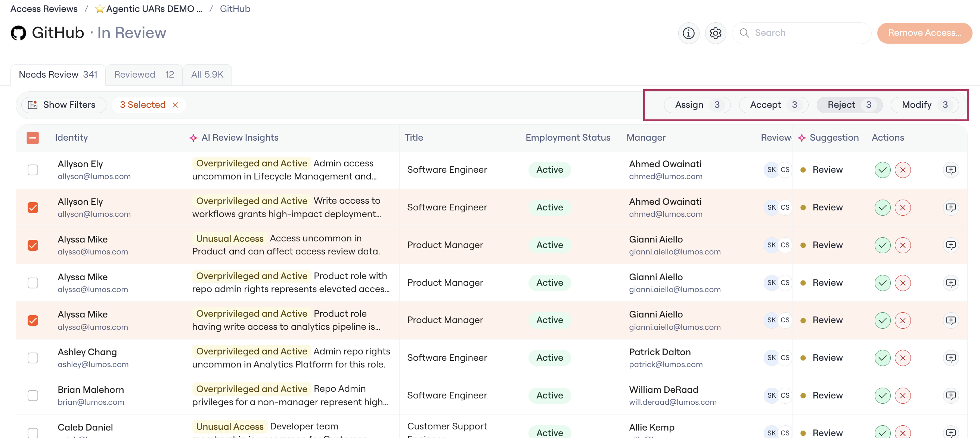Image resolution: width=980 pixels, height=438 pixels.
Task: Uncheck Alyssa Mike Unusual Access row
Action: tap(33, 245)
